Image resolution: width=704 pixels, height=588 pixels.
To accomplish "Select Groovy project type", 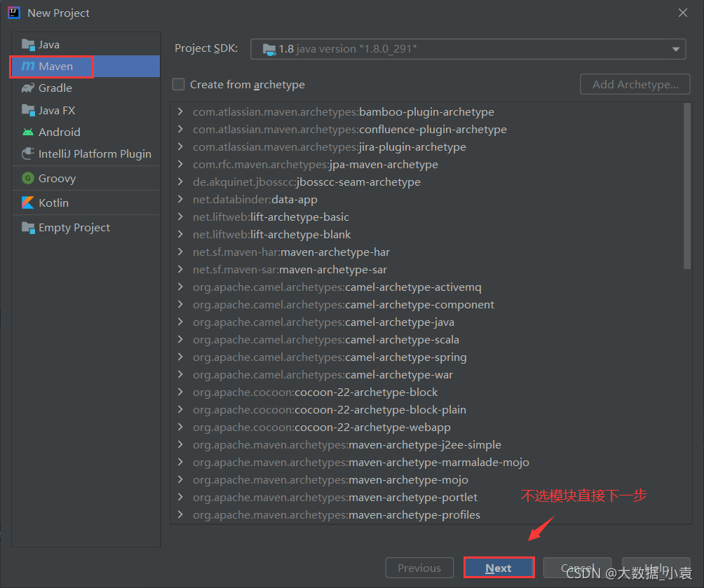I will 86,178.
